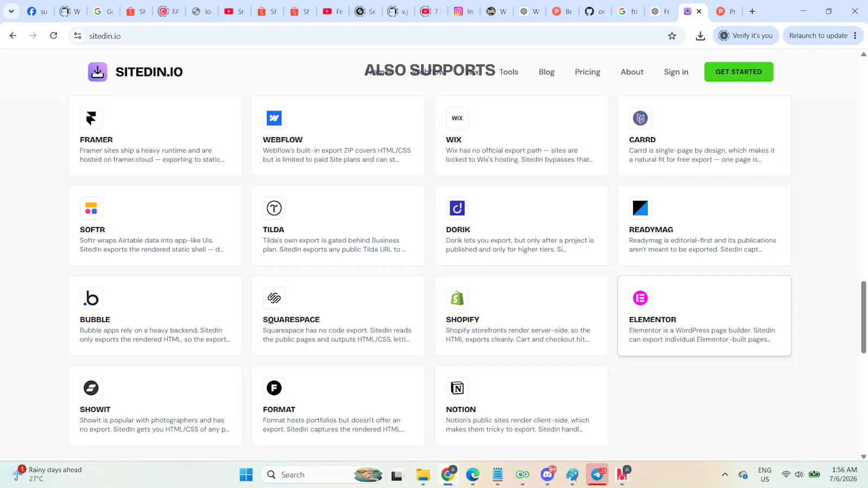This screenshot has width=868, height=488.
Task: Open File Explorer from the taskbar
Action: click(x=423, y=475)
